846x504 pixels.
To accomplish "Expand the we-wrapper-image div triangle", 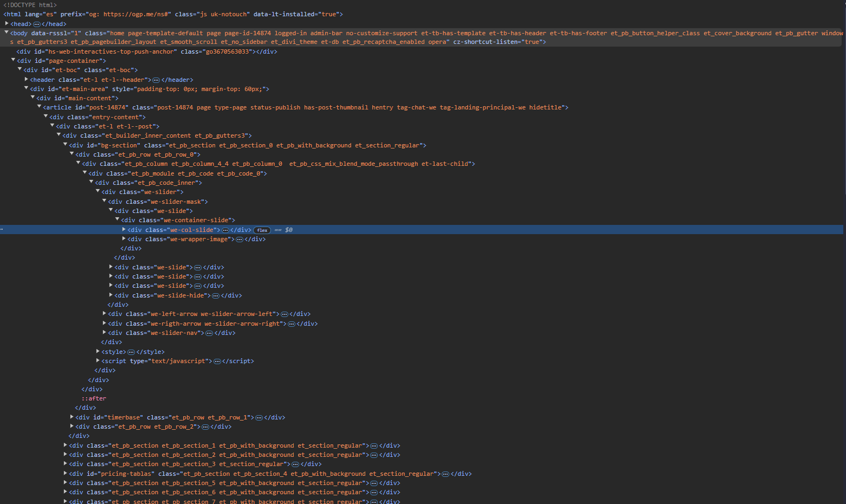I will (x=124, y=238).
